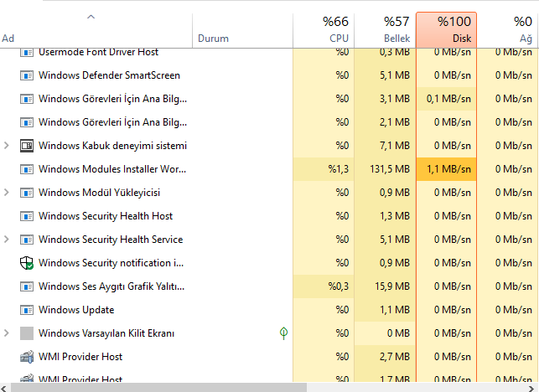Viewport: 539px width, 392px height.
Task: Click the Windows Modül Yükleyicisi process icon
Action: 26,193
